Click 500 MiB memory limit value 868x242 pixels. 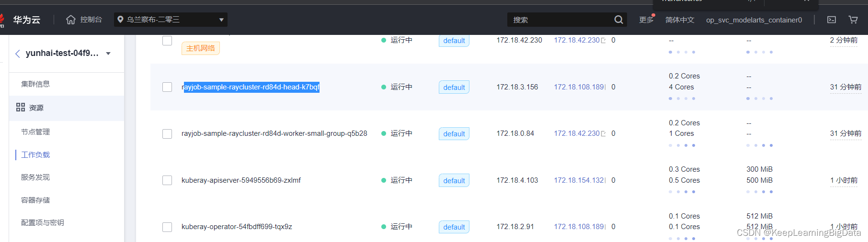[759, 180]
